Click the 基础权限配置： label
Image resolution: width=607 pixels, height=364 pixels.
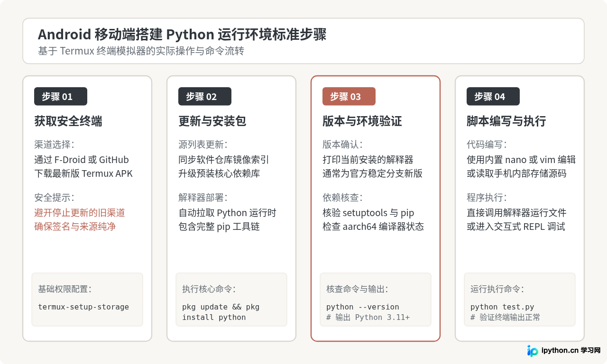[x=65, y=289]
